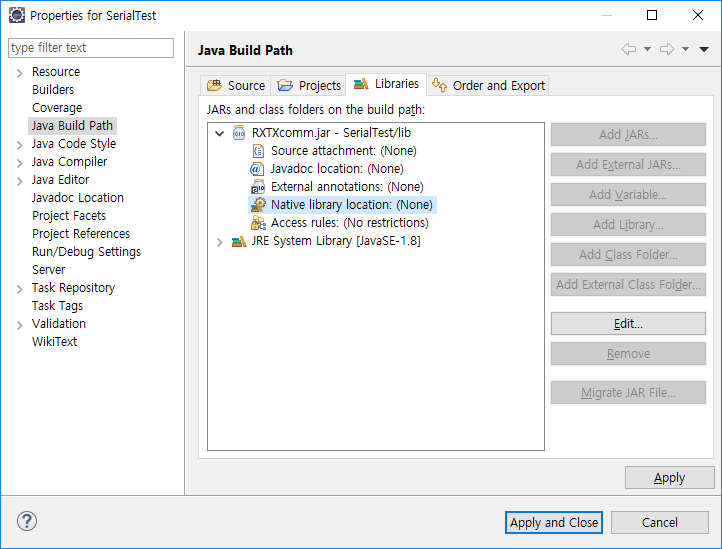Select the Libraries tab
The height and width of the screenshot is (549, 722).
[x=386, y=84]
